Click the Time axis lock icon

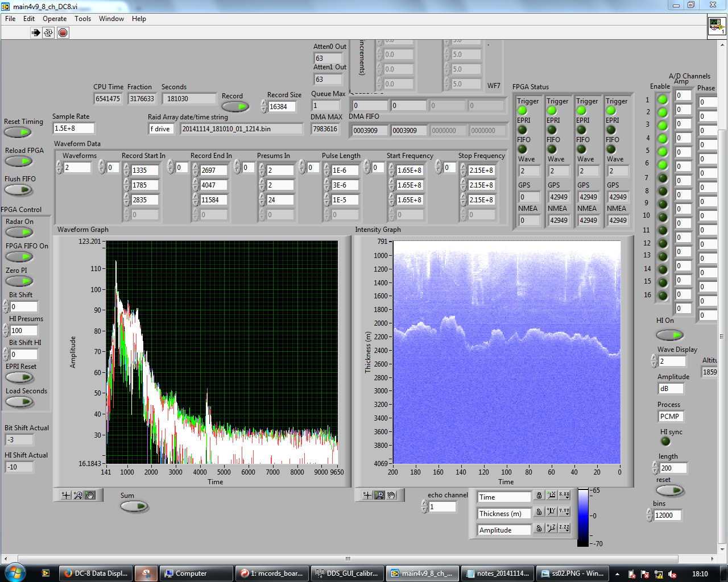539,496
